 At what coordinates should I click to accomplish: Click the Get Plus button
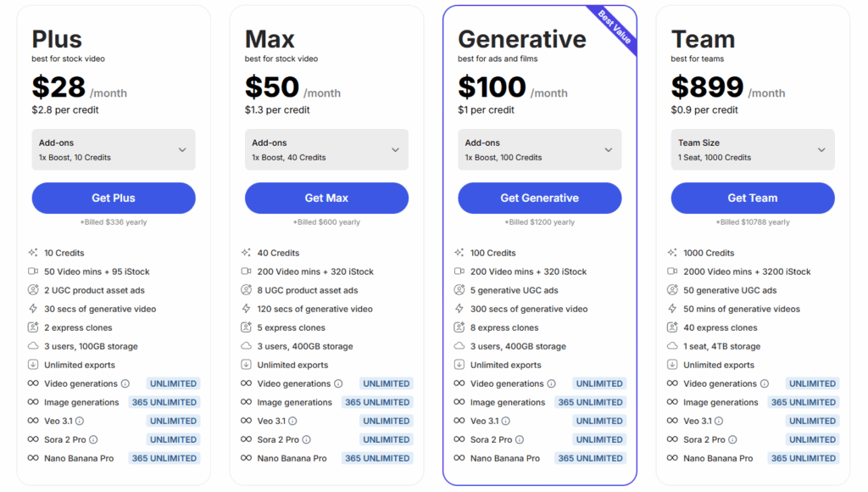coord(114,198)
